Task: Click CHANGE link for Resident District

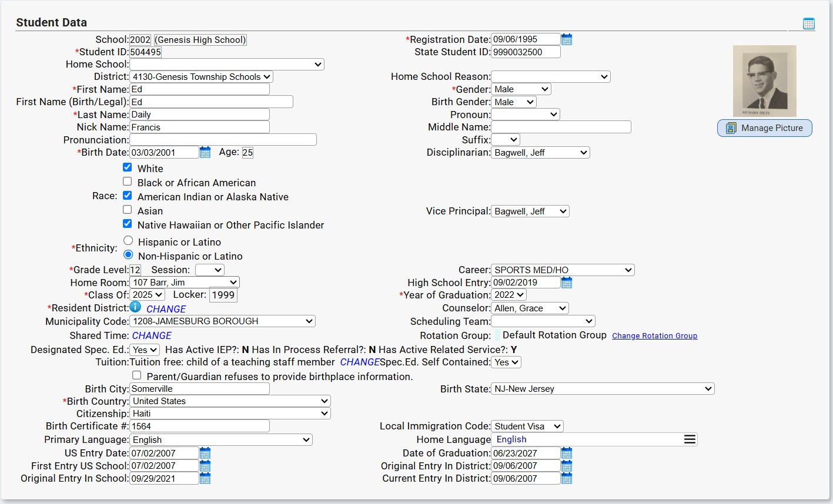Action: pos(166,309)
